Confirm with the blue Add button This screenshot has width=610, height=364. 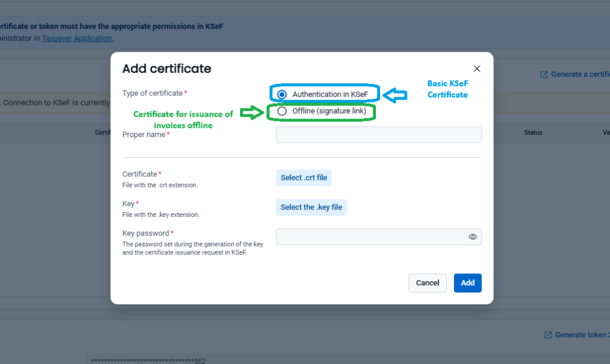(467, 283)
